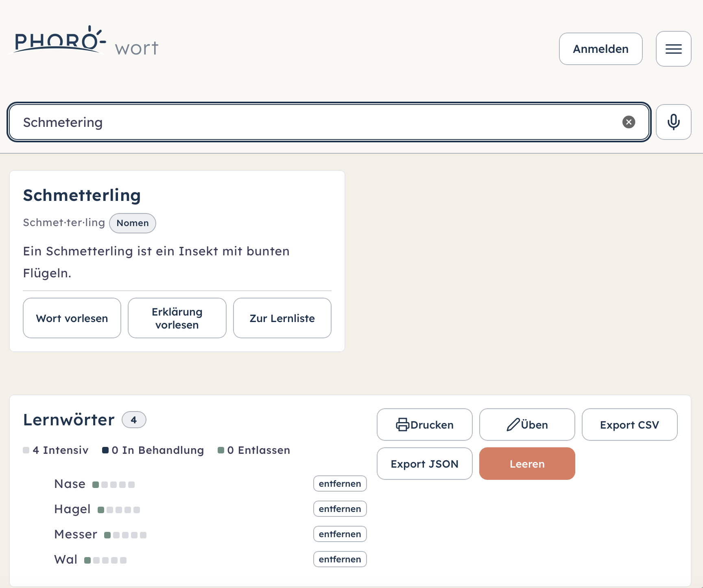Click the progress dots beside Messer
The image size is (703, 588).
125,535
